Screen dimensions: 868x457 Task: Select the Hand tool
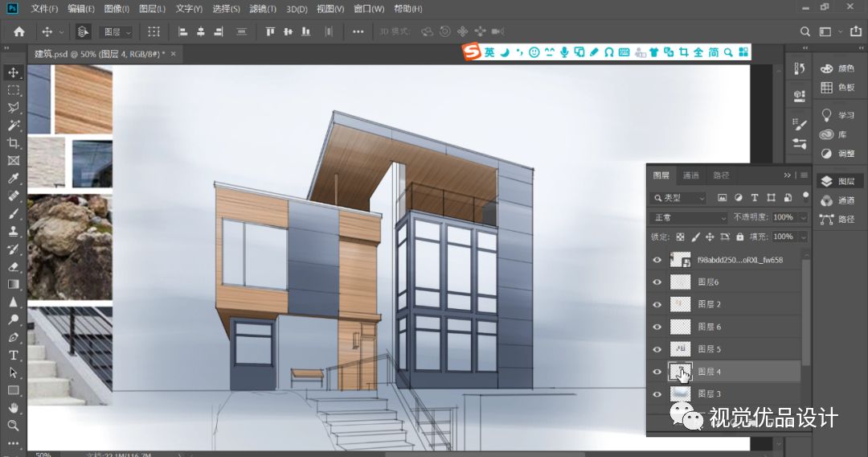click(14, 408)
